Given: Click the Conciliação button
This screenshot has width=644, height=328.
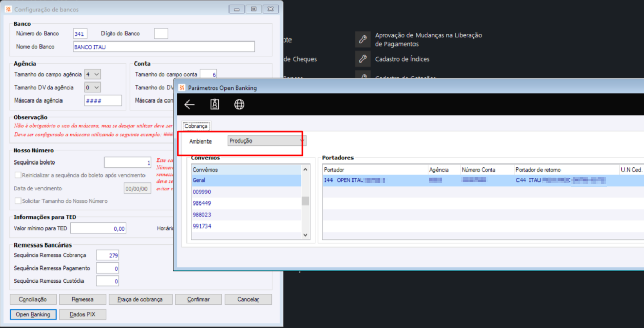Looking at the screenshot, I should (33, 299).
